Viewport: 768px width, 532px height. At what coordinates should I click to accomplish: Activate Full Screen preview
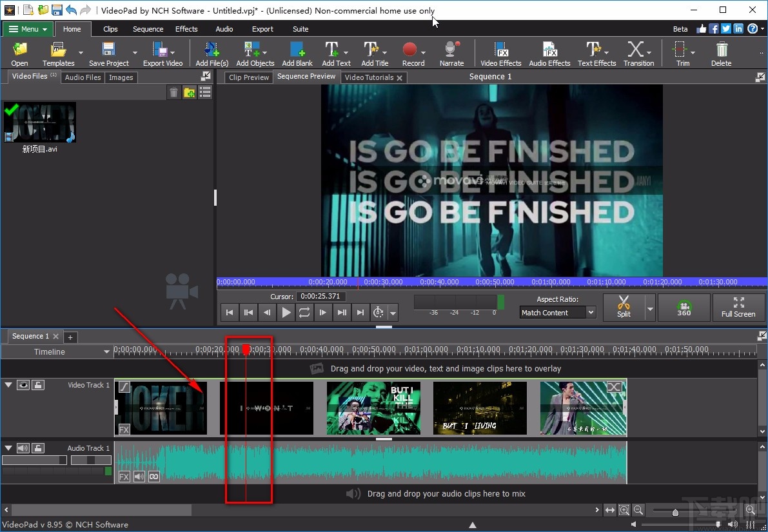click(x=738, y=308)
